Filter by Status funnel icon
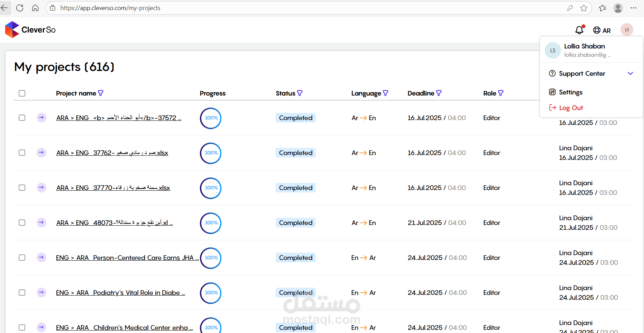Screen dimensions: 644x333 pyautogui.click(x=300, y=93)
